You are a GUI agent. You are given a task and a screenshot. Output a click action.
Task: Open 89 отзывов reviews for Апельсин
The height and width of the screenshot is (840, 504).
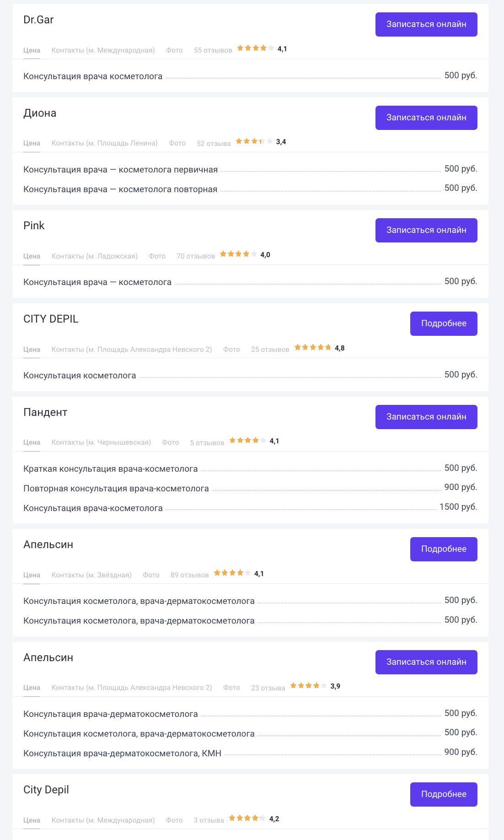tap(190, 575)
